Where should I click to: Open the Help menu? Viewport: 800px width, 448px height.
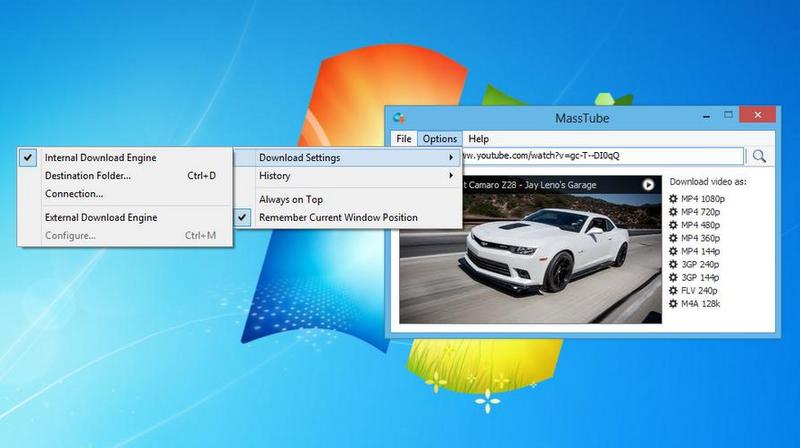[x=479, y=139]
